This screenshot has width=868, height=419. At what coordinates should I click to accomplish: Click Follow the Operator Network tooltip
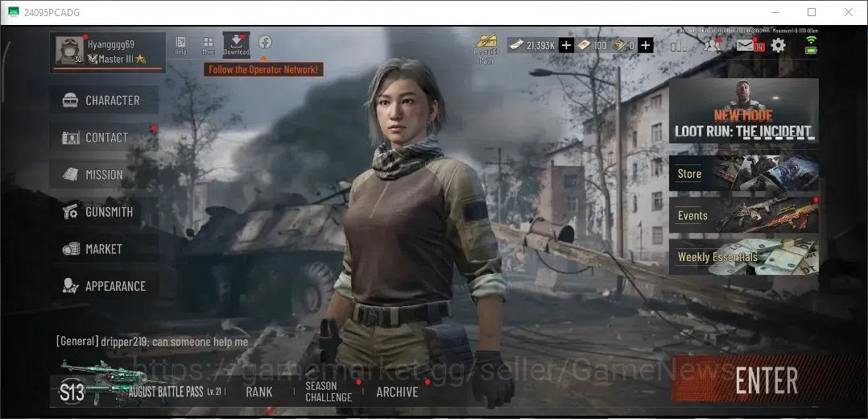coord(263,70)
